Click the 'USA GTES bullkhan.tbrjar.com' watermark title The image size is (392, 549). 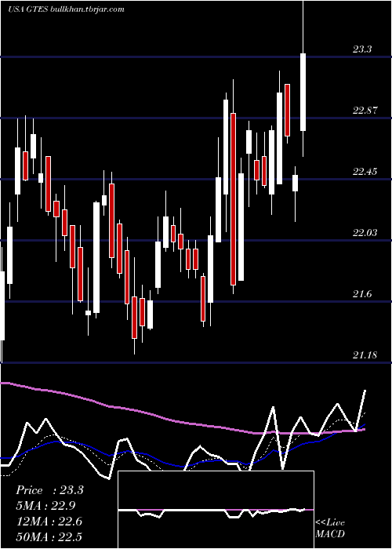[66, 9]
